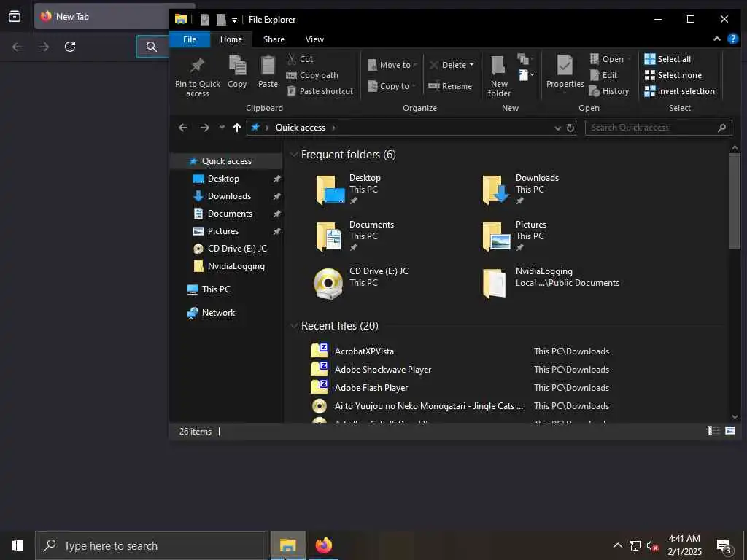The height and width of the screenshot is (560, 747).
Task: Open File Explorer help icon
Action: [732, 39]
